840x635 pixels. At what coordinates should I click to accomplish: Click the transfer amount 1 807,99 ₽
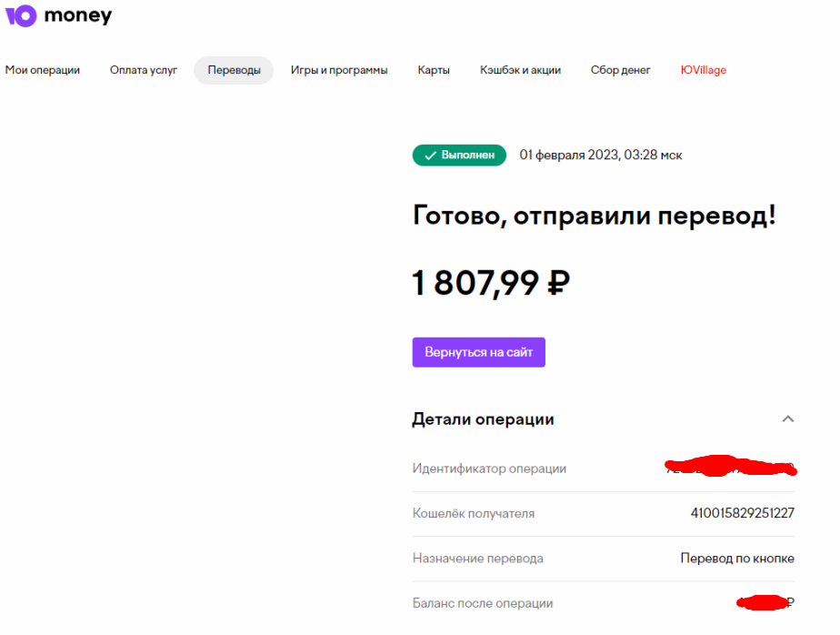pyautogui.click(x=491, y=283)
